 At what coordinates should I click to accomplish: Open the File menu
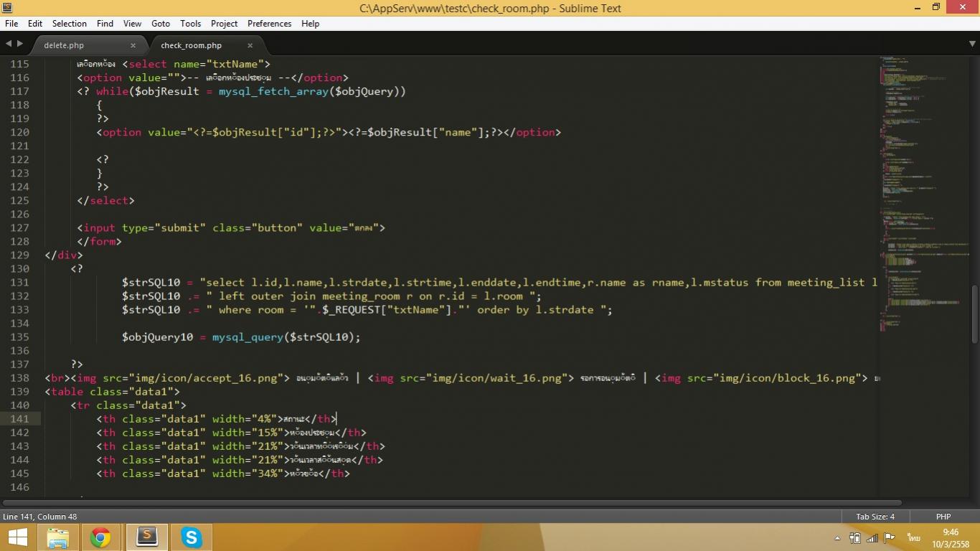(x=11, y=24)
